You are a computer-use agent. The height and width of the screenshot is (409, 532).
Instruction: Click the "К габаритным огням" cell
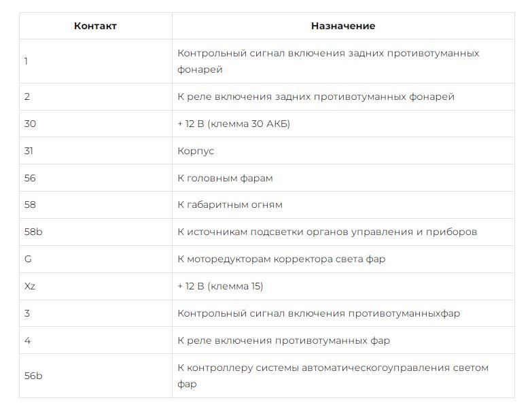[230, 204]
